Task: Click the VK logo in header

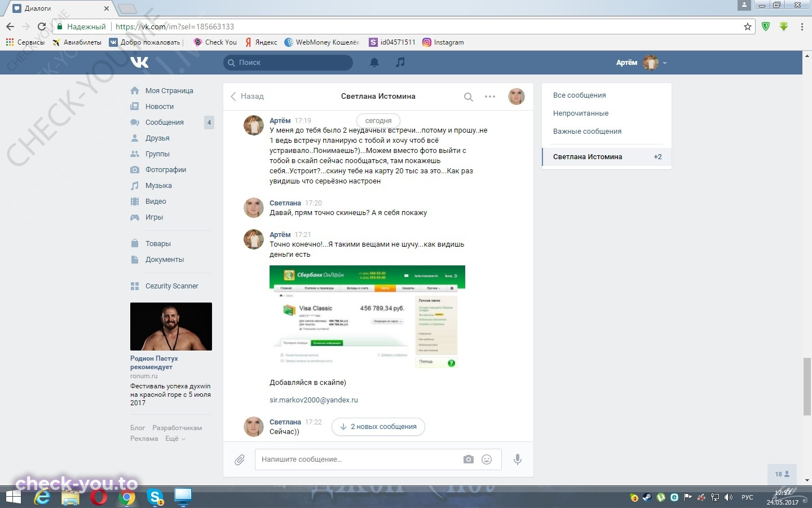Action: tap(139, 62)
